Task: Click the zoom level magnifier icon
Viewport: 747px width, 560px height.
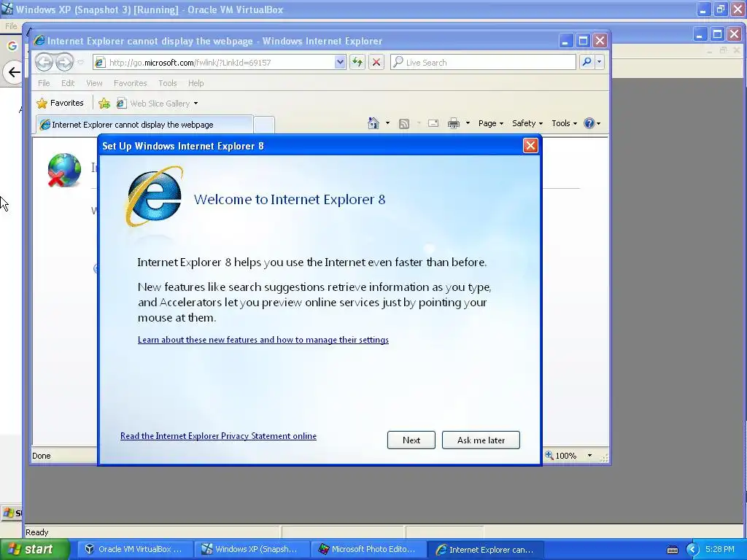Action: click(549, 455)
